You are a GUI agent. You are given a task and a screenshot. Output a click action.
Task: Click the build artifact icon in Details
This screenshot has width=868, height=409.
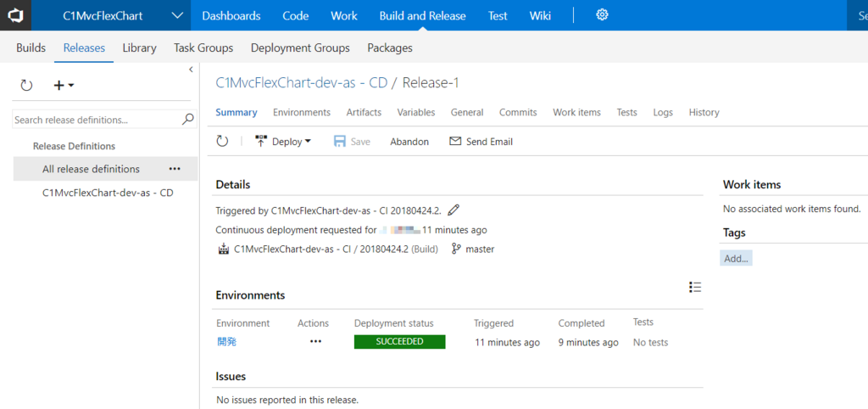[223, 249]
